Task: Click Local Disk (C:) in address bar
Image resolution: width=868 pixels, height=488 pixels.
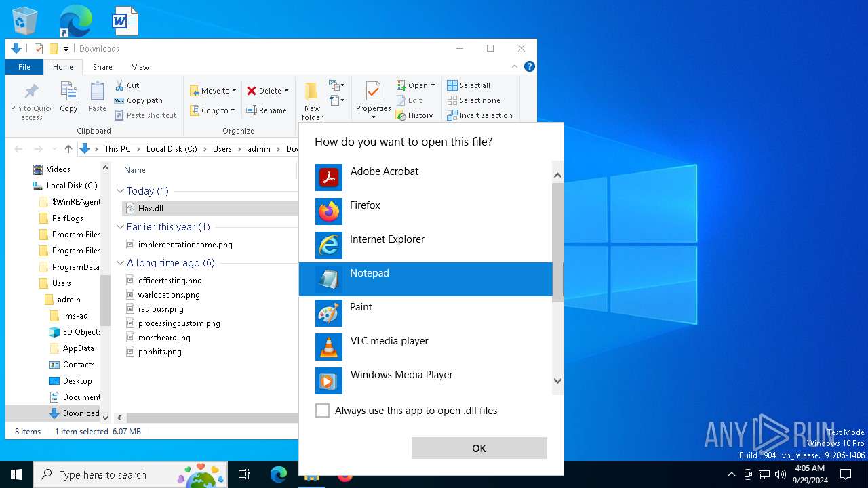Action: point(172,149)
